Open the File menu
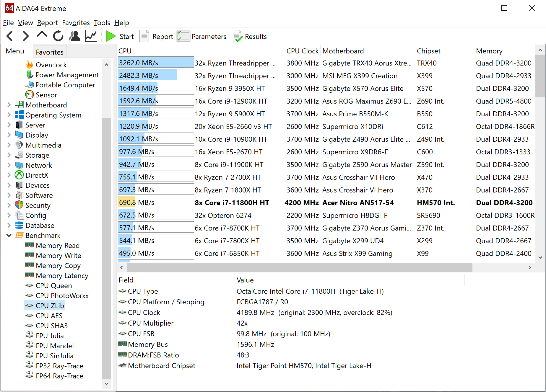546x392 pixels. tap(8, 23)
